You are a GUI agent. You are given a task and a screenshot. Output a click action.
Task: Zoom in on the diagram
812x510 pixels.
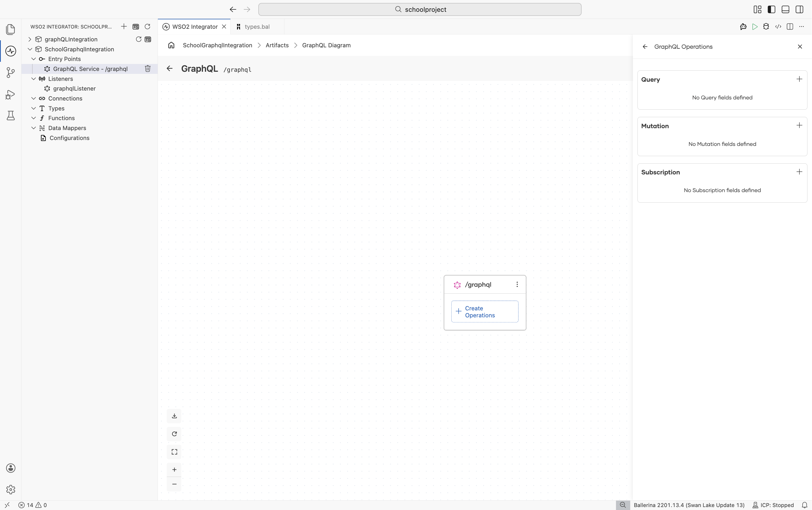click(174, 469)
